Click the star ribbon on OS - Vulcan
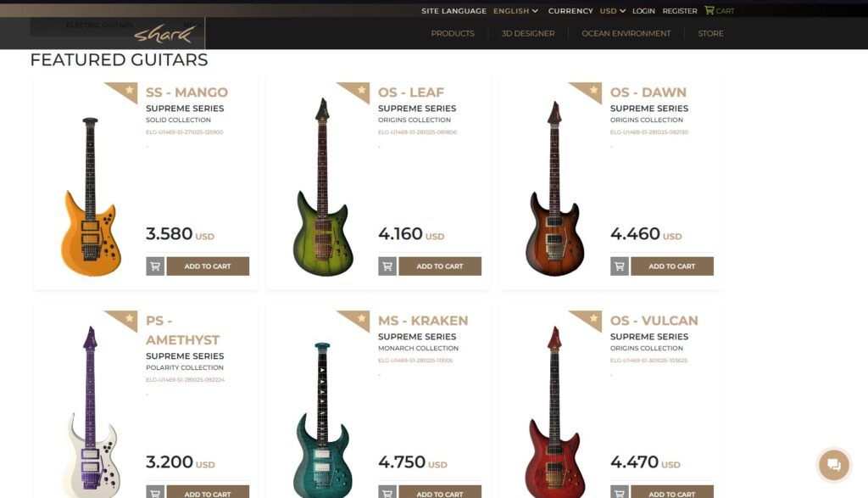868x498 pixels. 587,320
